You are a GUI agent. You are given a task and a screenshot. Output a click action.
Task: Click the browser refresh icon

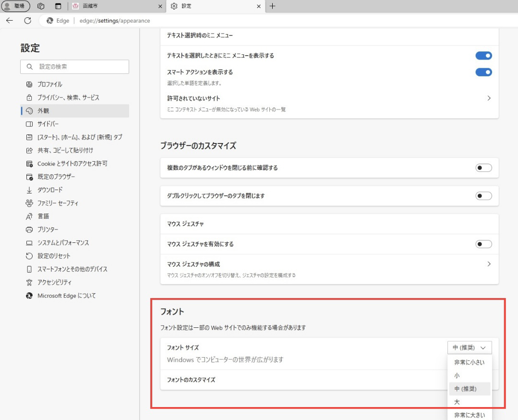coord(28,21)
